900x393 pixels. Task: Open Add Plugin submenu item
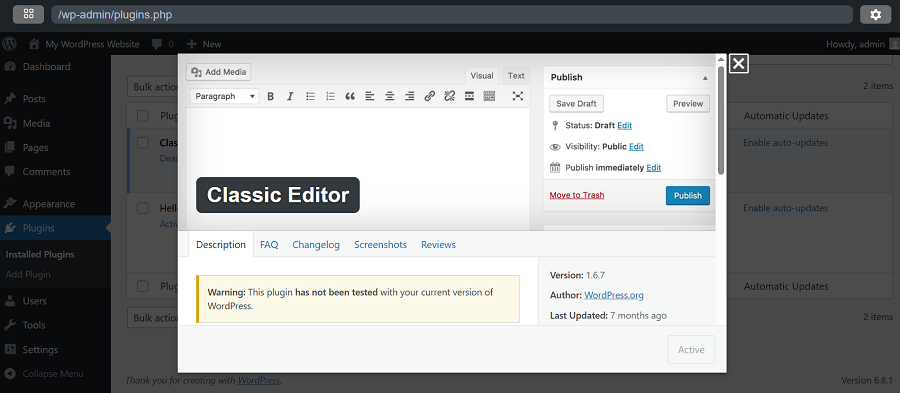click(28, 274)
